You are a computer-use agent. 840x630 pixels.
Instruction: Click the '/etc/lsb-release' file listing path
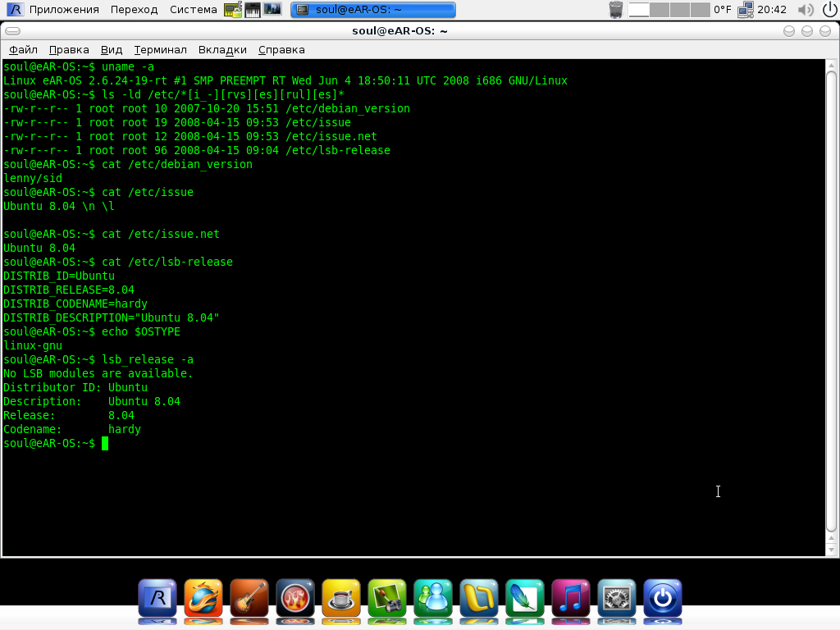click(338, 151)
